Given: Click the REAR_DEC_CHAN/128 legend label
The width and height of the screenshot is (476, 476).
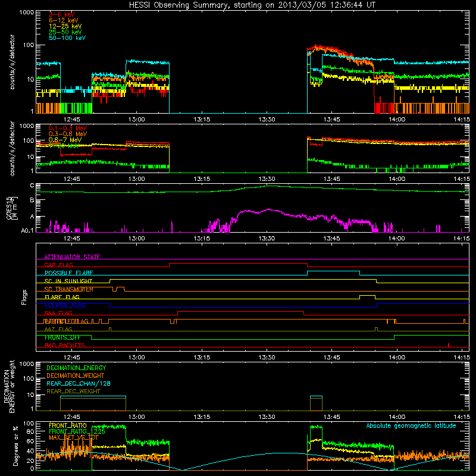Looking at the screenshot, I should (79, 384).
